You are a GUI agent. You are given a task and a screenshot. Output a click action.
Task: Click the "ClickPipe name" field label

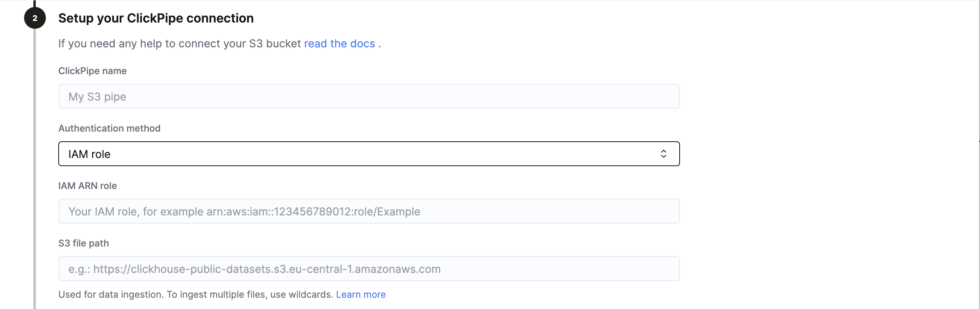coord(92,71)
